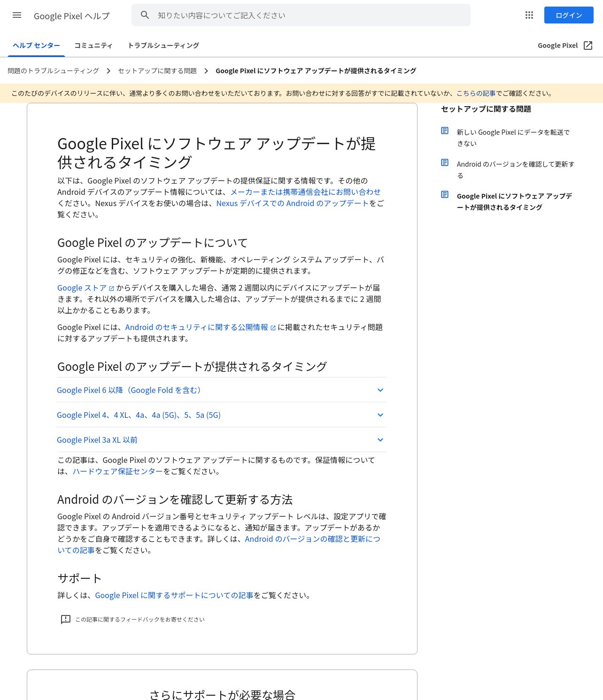Click the セットアップに関する問題 sidebar heading
The height and width of the screenshot is (700, 603).
pyautogui.click(x=486, y=109)
